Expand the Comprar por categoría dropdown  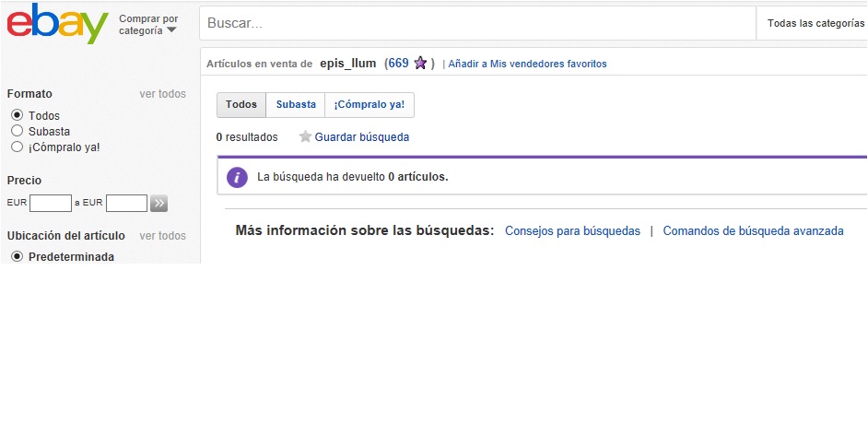(148, 25)
